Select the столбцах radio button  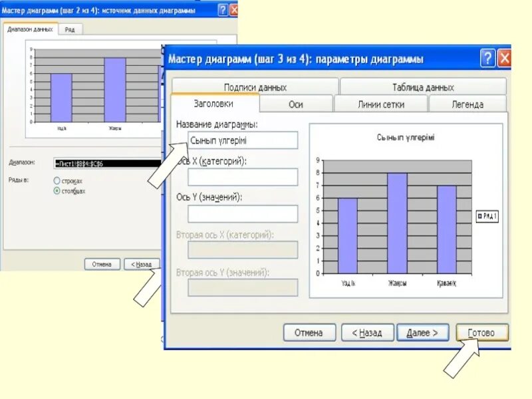click(x=57, y=191)
